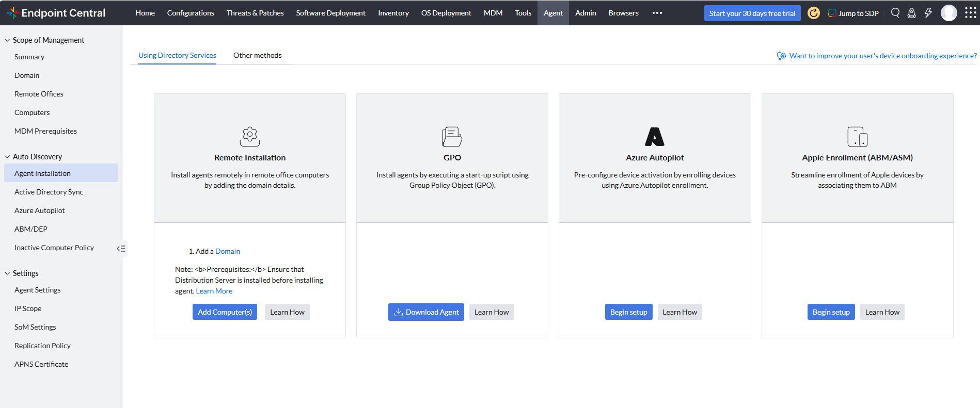
Task: Open the Tools menu
Action: point(523,13)
